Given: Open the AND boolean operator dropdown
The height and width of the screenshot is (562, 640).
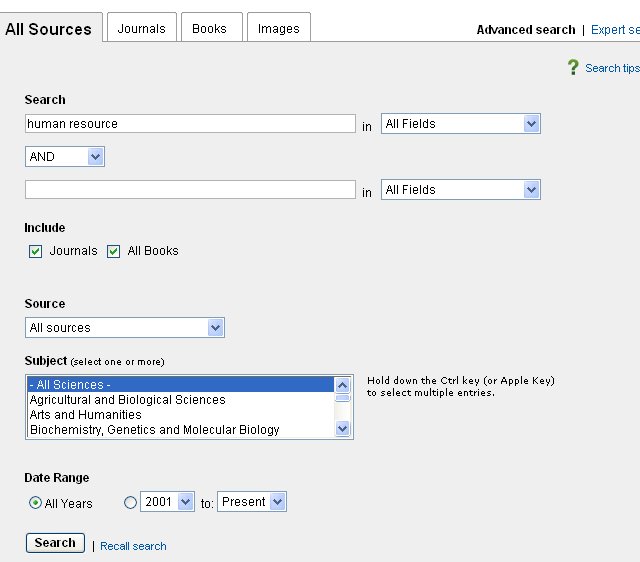Looking at the screenshot, I should tap(65, 157).
